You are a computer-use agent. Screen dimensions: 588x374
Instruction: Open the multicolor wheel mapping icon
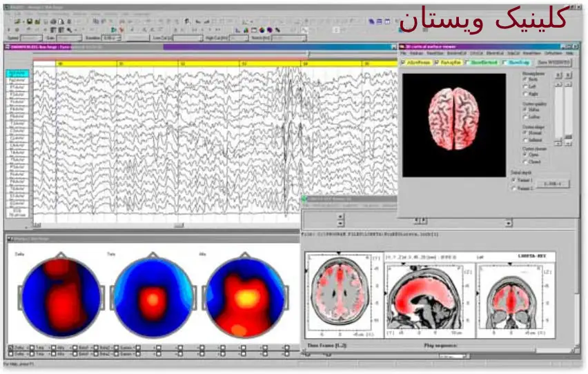(262, 30)
